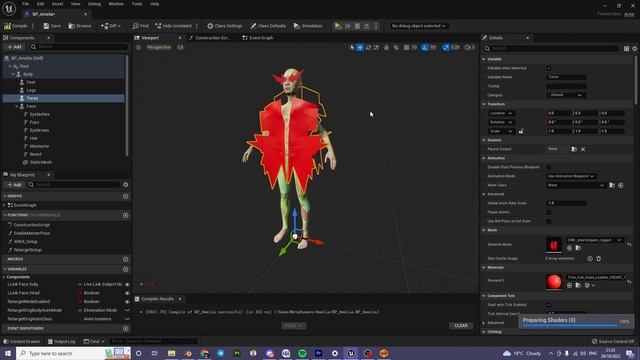Open the ConstructionScript function
Viewport: 640px width, 360px height.
pos(31,225)
